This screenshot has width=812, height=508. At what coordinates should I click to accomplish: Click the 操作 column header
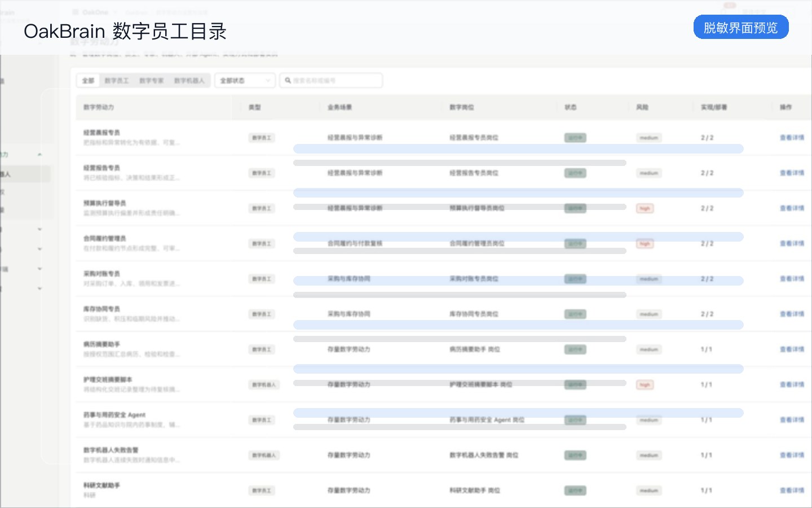[786, 107]
